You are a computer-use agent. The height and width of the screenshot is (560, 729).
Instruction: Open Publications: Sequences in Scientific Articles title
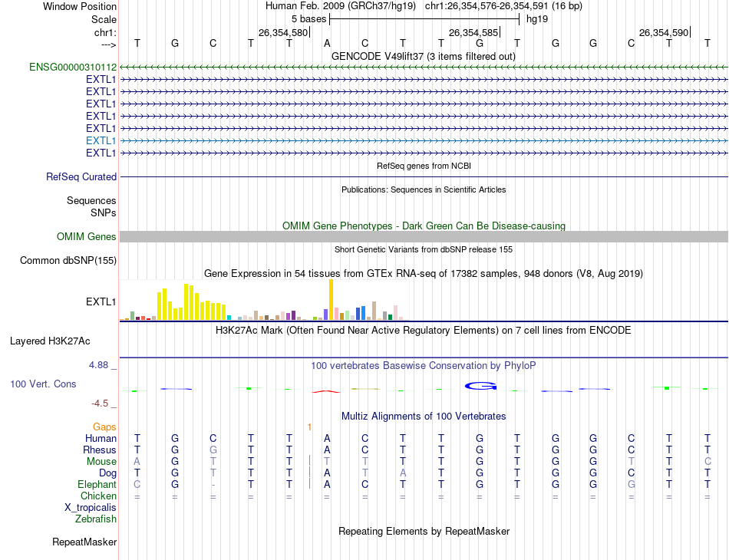pyautogui.click(x=424, y=189)
